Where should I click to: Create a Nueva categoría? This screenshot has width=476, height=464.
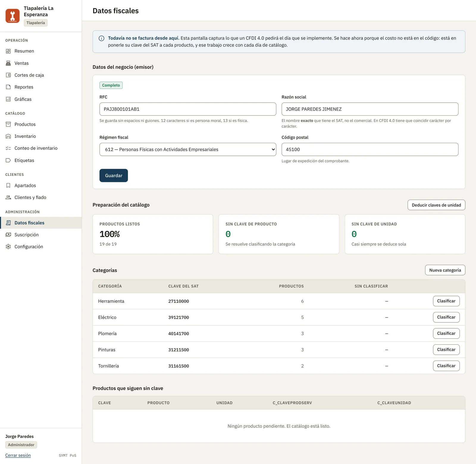coord(445,270)
